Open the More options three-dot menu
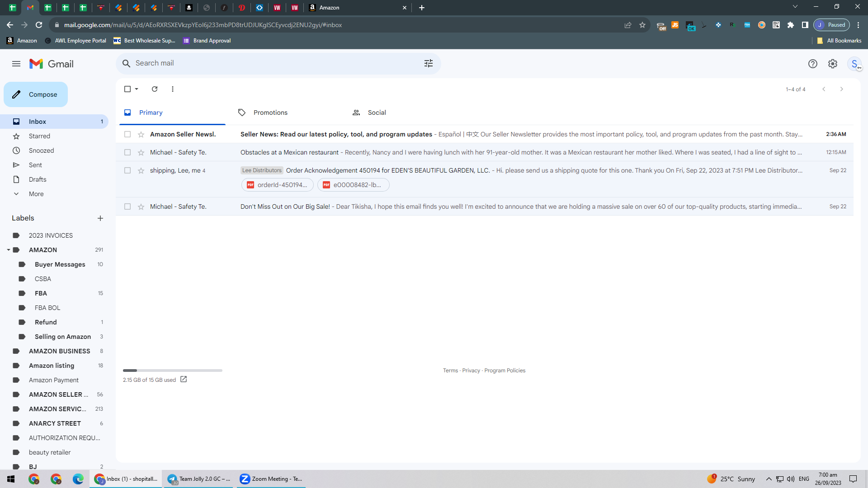The width and height of the screenshot is (868, 488). click(x=173, y=89)
